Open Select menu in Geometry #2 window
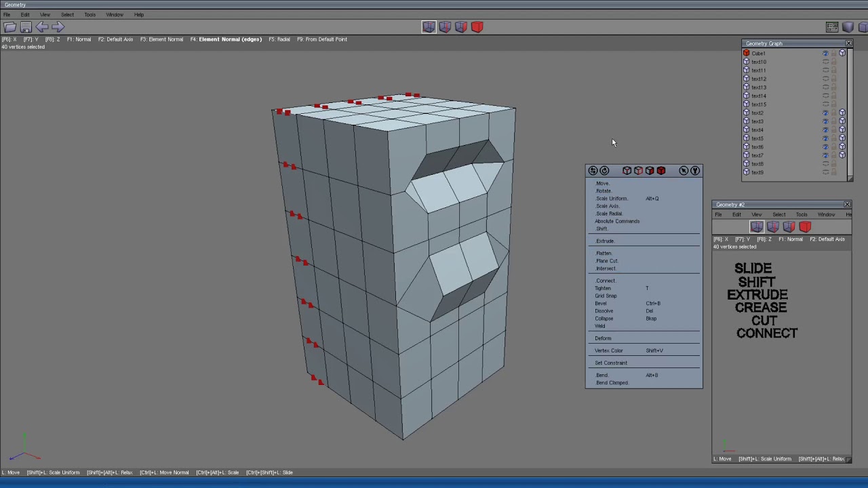The height and width of the screenshot is (488, 868). [x=778, y=214]
